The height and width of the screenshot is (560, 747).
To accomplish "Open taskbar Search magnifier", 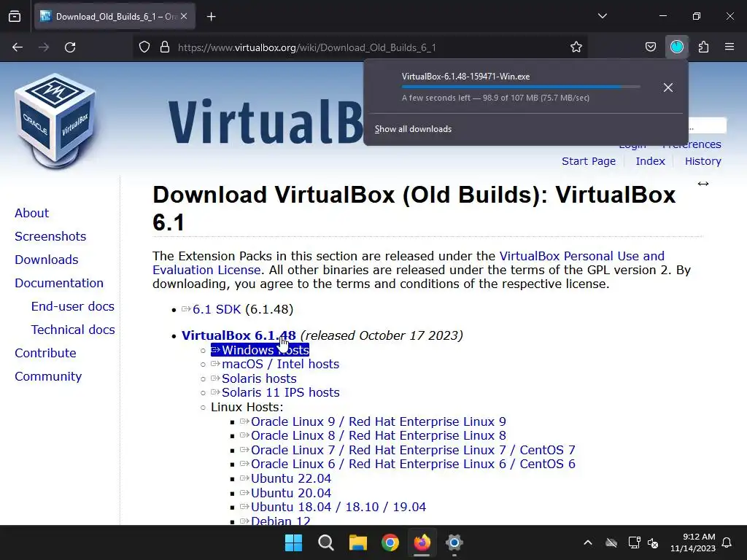I will click(326, 542).
